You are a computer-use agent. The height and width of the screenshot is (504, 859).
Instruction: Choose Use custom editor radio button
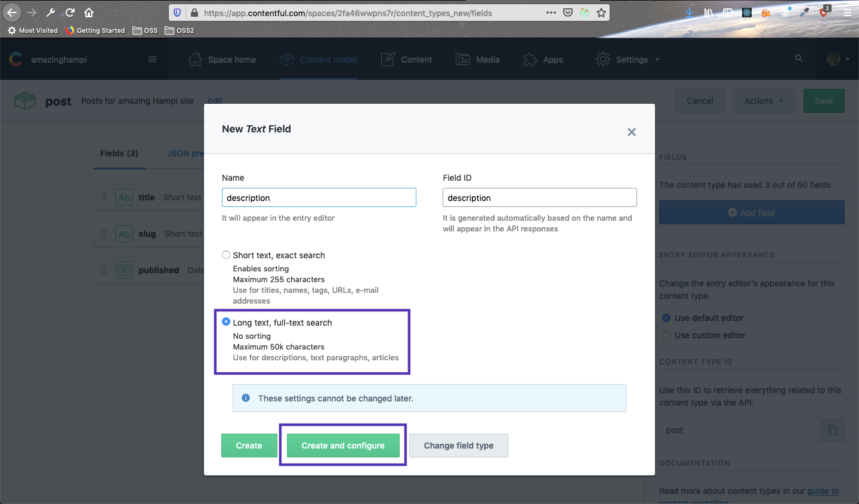[x=666, y=335]
